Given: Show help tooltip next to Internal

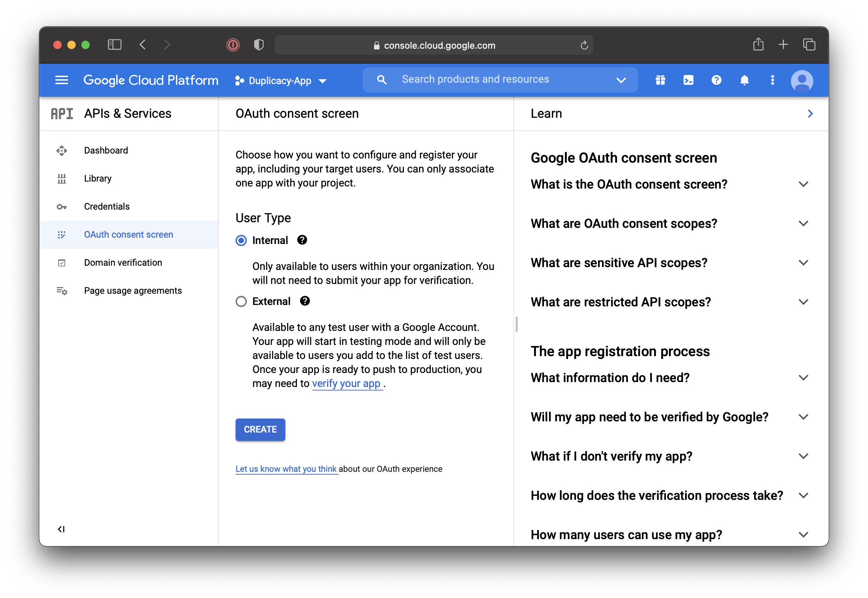Looking at the screenshot, I should pyautogui.click(x=302, y=240).
